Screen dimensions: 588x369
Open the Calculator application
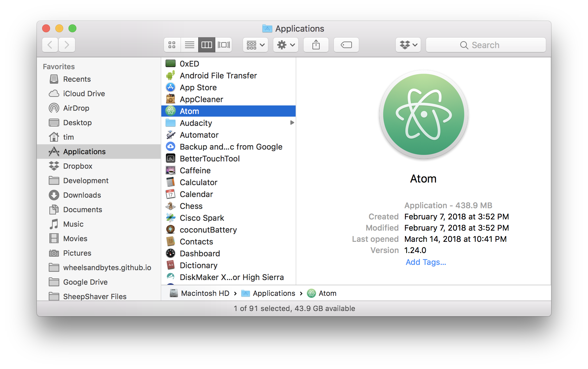tap(199, 182)
